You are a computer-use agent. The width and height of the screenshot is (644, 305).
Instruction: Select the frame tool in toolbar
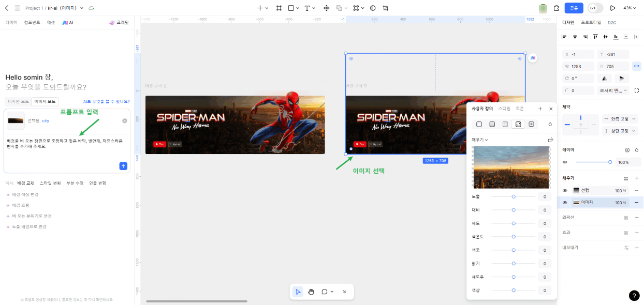click(x=279, y=8)
